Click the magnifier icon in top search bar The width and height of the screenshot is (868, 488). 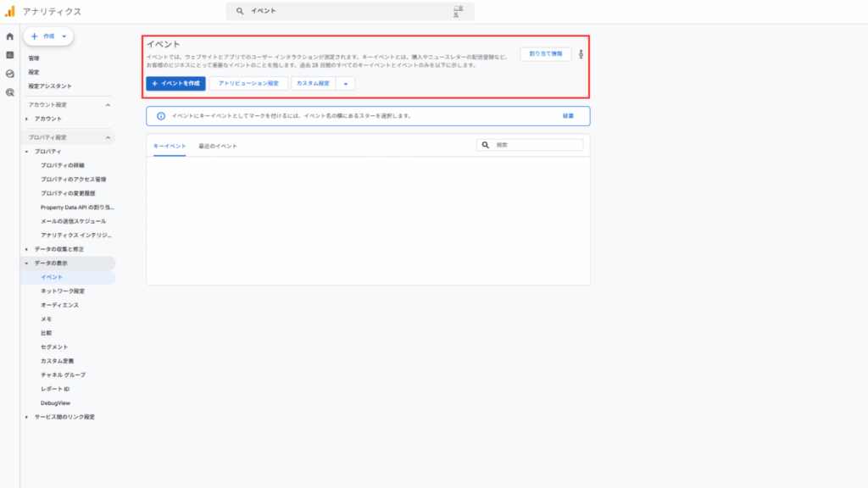(x=240, y=11)
